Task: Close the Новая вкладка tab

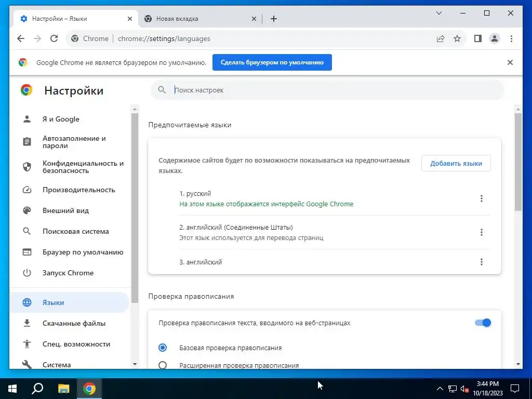Action: pyautogui.click(x=254, y=19)
